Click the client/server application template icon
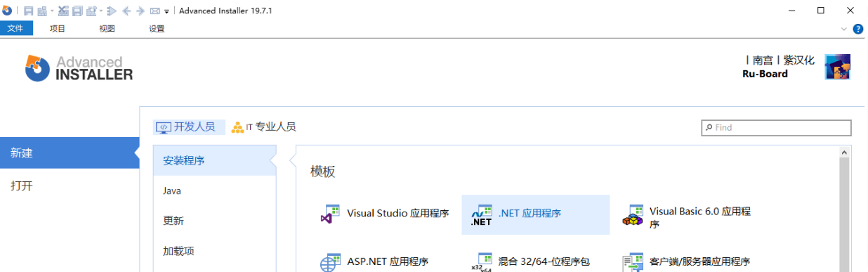Viewport: 868px width, 272px height. (x=633, y=262)
